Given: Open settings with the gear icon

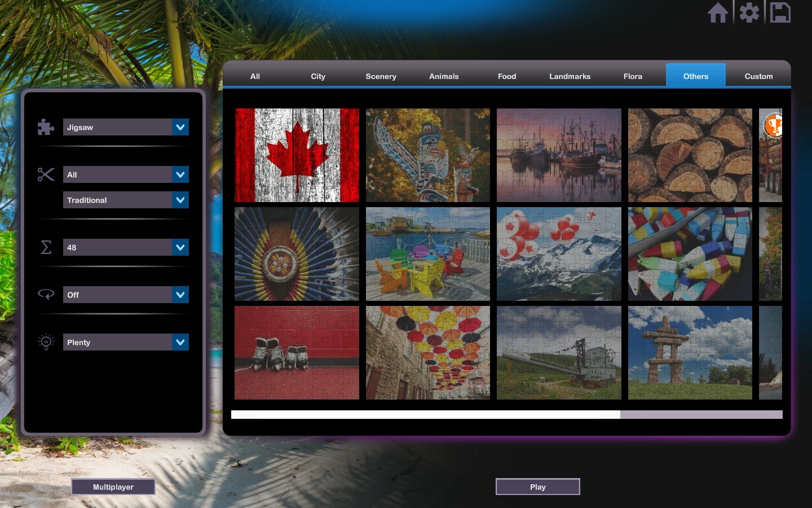Looking at the screenshot, I should (x=749, y=12).
